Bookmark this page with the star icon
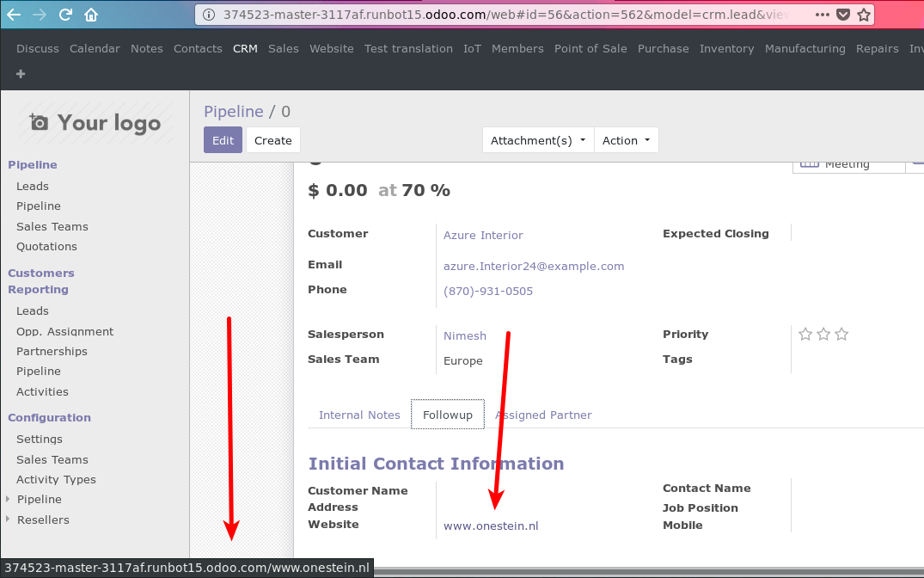This screenshot has width=924, height=578. click(865, 15)
